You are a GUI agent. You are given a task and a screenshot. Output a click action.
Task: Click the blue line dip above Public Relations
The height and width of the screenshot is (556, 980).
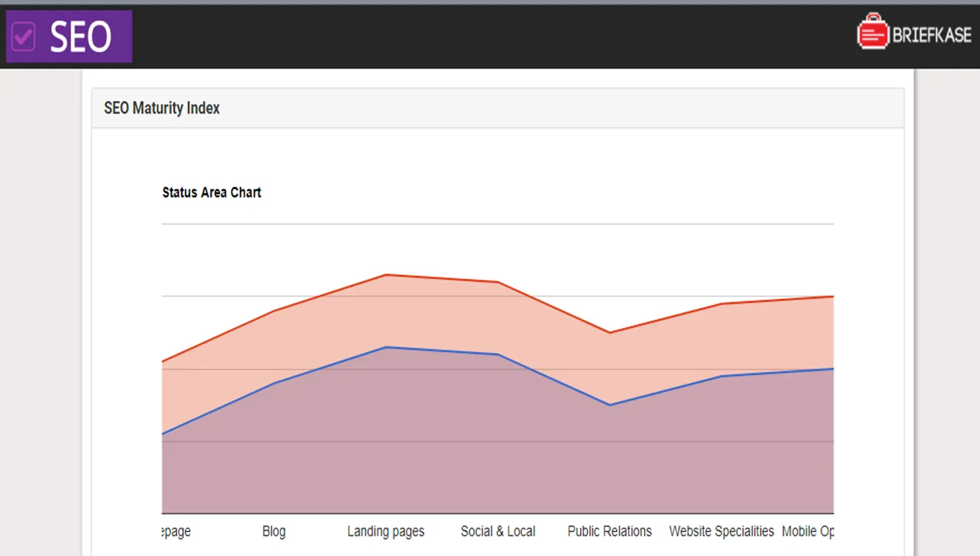click(x=610, y=405)
